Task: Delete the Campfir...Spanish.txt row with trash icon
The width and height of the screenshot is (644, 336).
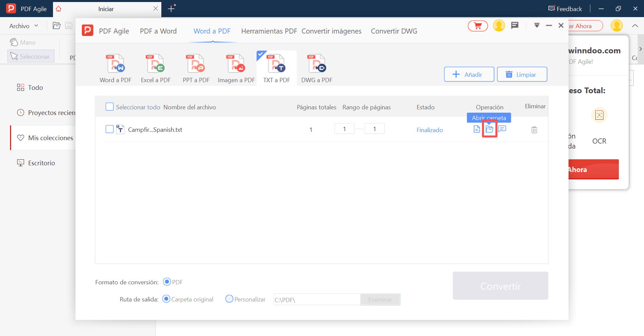Action: pos(534,130)
